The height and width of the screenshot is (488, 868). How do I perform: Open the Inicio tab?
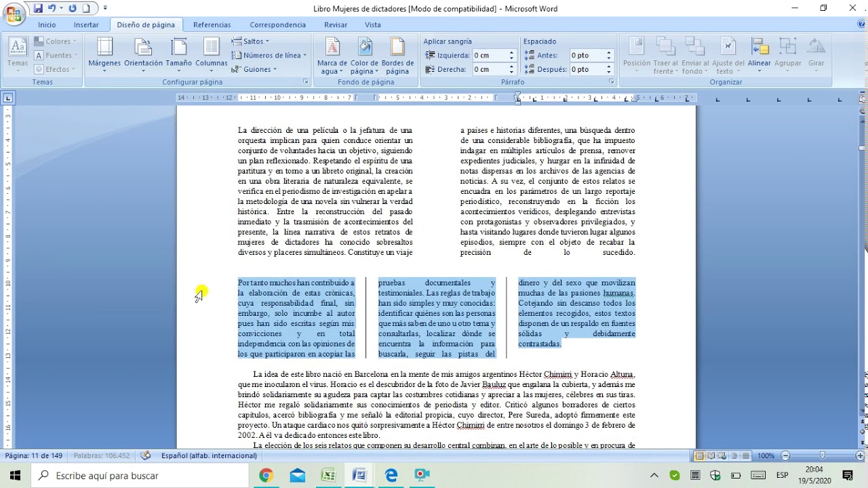(x=47, y=25)
